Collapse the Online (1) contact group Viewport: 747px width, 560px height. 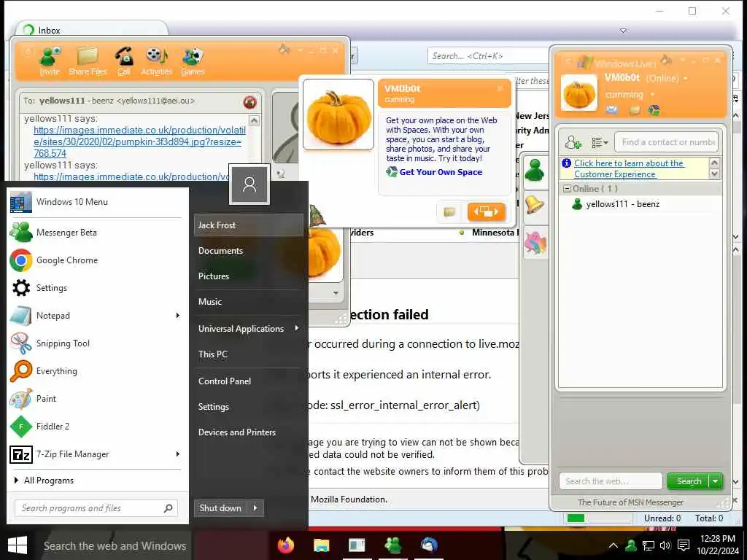pos(567,189)
